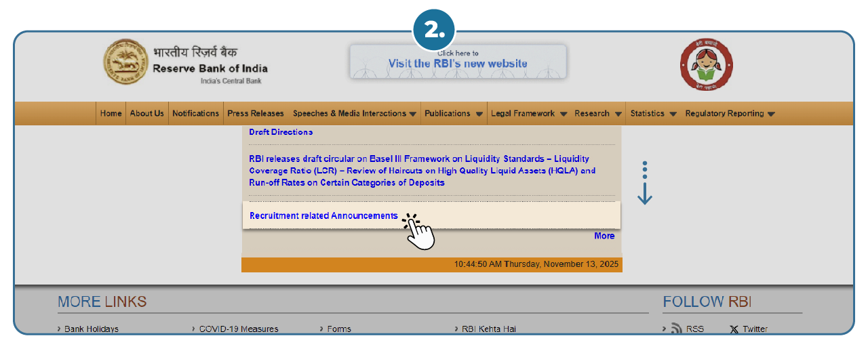Click the girl child education logo
Screen dimensions: 868x353
click(x=707, y=64)
